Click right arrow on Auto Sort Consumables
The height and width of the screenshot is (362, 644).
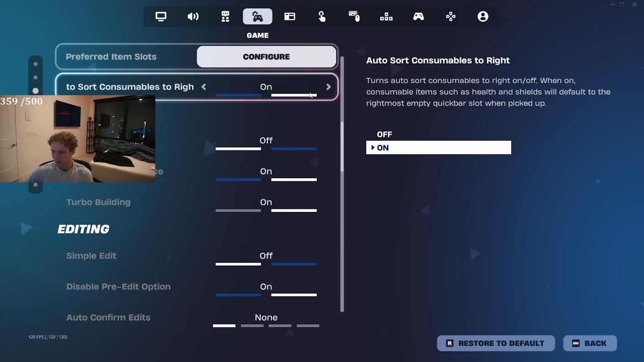pos(328,87)
